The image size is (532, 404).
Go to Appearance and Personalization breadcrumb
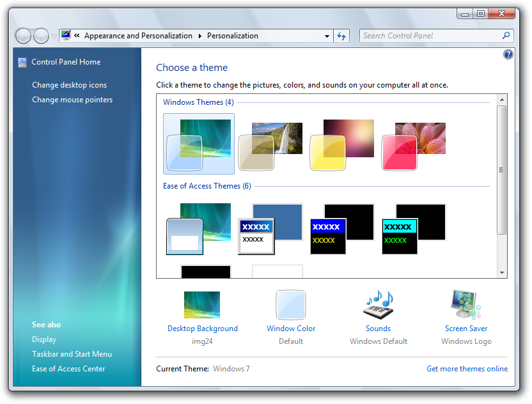[138, 36]
